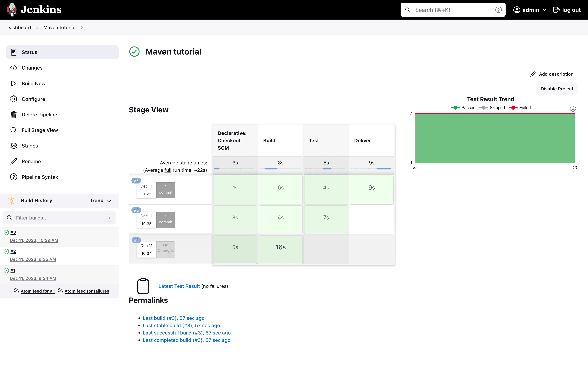Navigate to Dashboard via breadcrumb
This screenshot has height=367, width=588.
tap(19, 27)
